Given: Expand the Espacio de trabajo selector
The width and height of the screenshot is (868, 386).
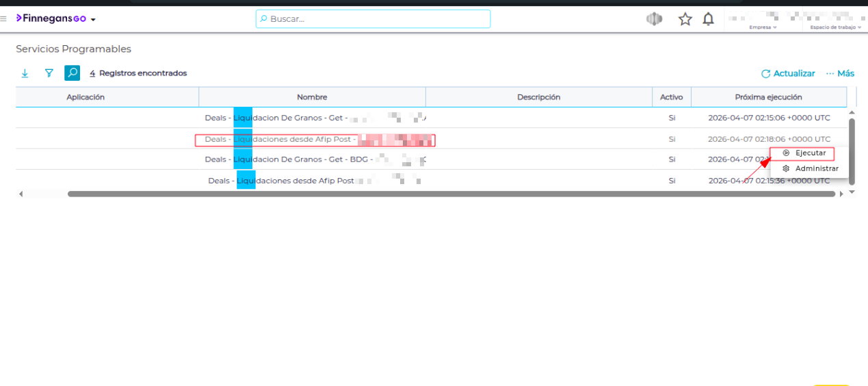Looking at the screenshot, I should point(835,27).
